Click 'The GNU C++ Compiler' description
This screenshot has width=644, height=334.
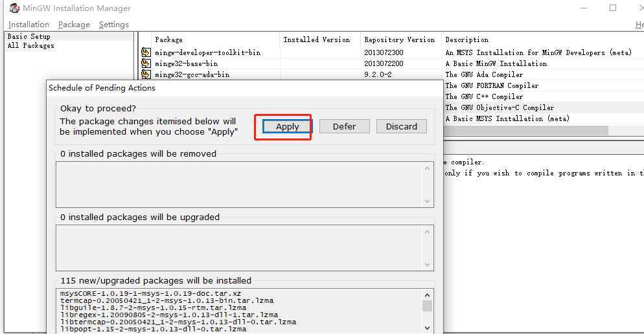pyautogui.click(x=484, y=97)
